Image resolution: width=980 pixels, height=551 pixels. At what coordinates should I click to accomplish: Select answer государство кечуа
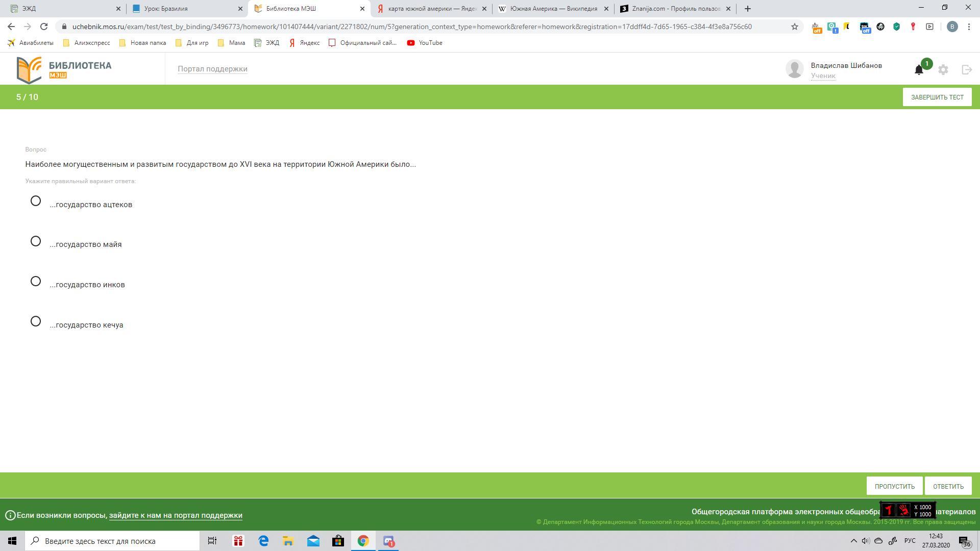(x=36, y=321)
